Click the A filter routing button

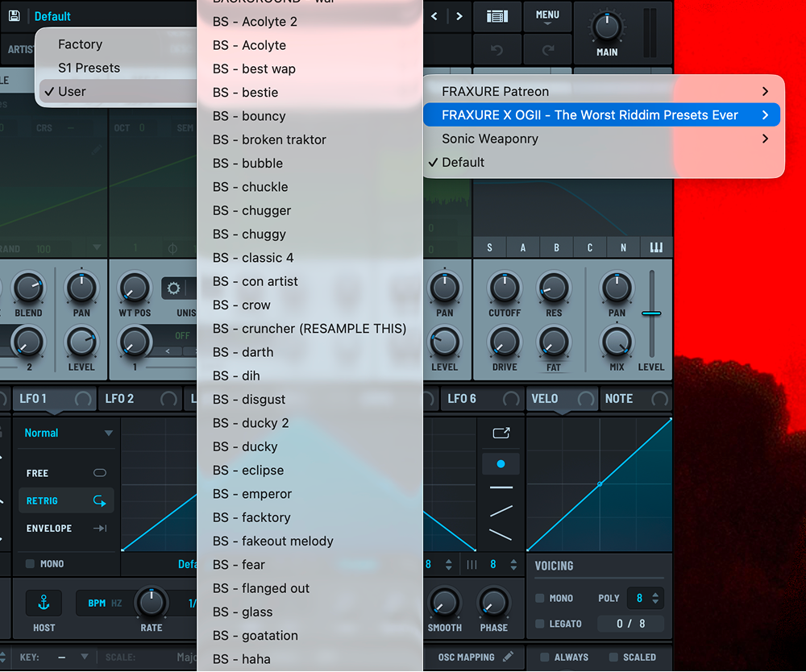coord(523,247)
